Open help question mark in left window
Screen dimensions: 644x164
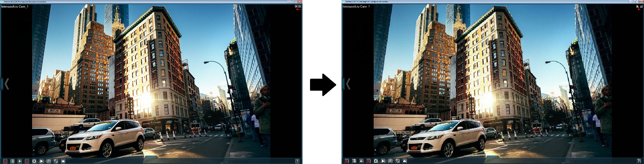(297, 161)
